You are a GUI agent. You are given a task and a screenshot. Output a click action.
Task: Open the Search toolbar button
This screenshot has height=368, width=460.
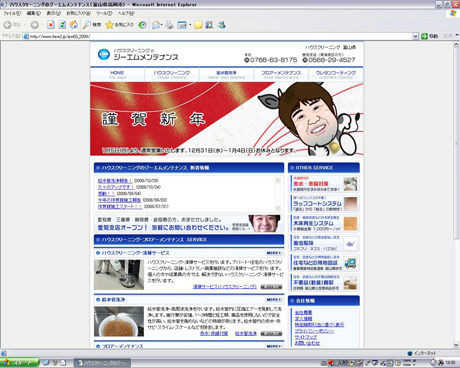pos(92,25)
